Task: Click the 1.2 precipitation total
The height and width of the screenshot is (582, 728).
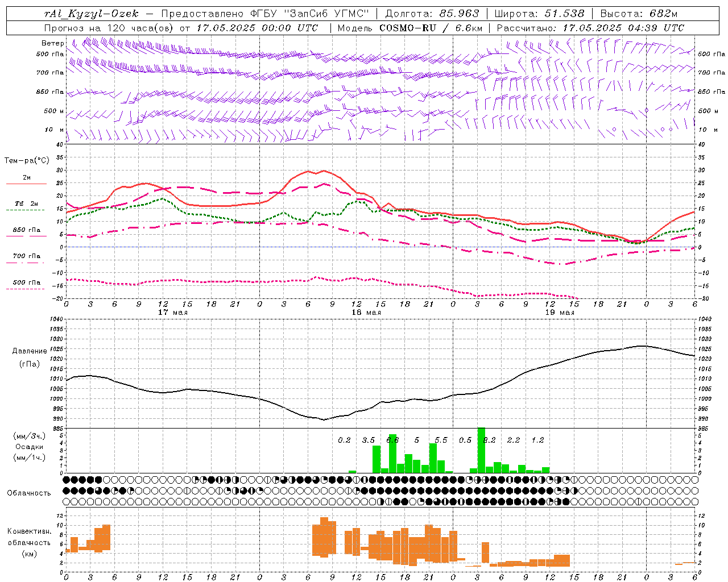Action: [537, 440]
